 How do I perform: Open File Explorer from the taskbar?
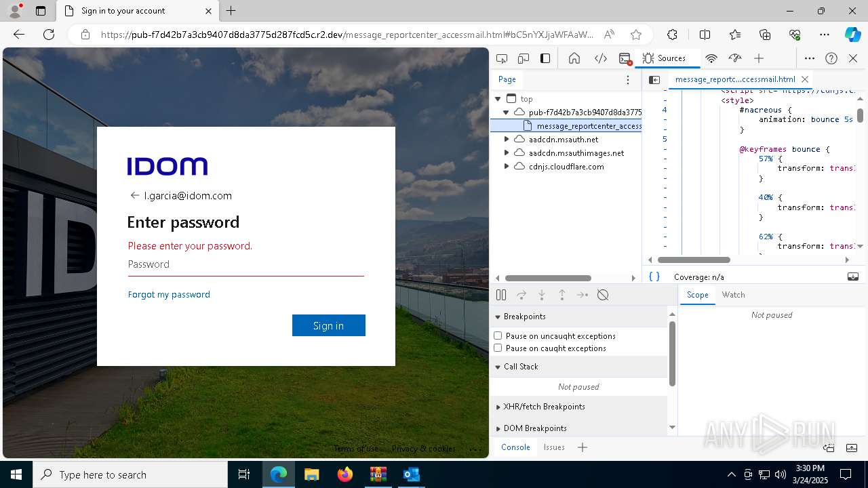click(312, 474)
